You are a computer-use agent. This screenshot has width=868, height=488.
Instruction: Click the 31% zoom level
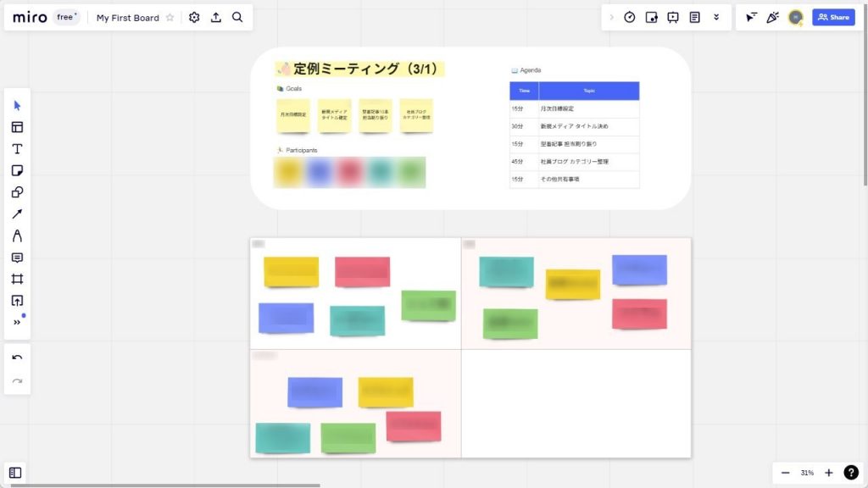[807, 473]
